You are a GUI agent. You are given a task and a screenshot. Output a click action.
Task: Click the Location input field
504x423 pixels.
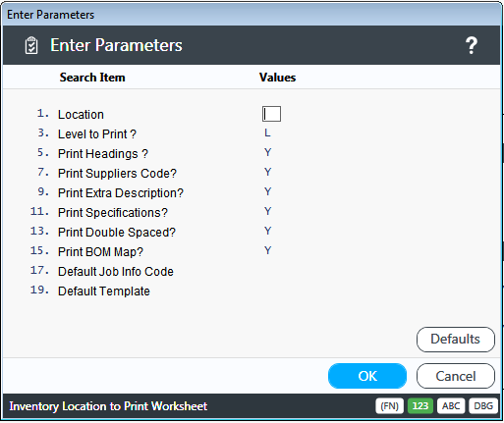271,114
